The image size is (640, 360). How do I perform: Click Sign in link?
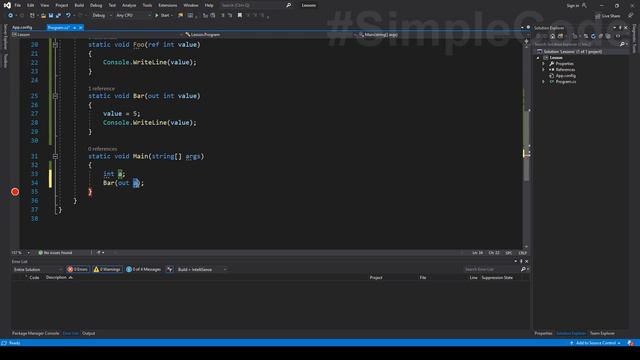tap(573, 5)
